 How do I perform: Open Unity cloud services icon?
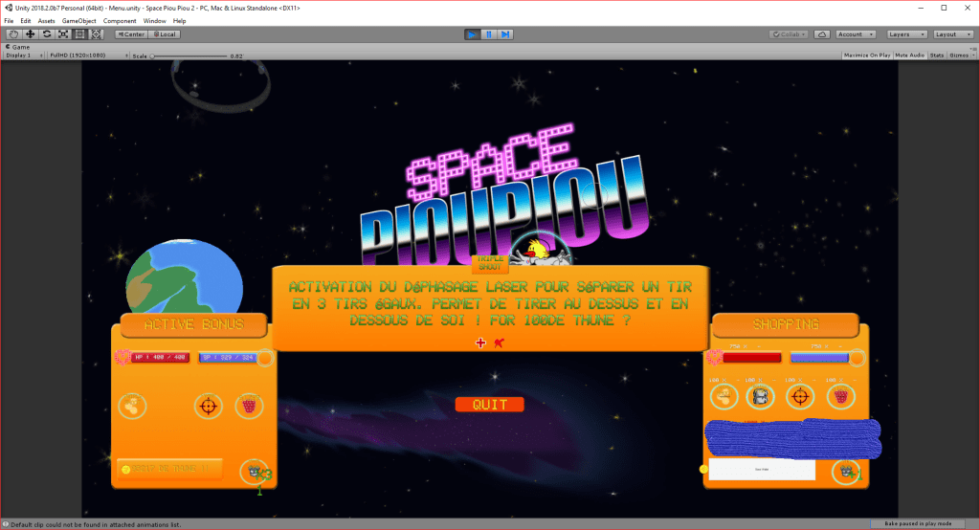pyautogui.click(x=822, y=34)
